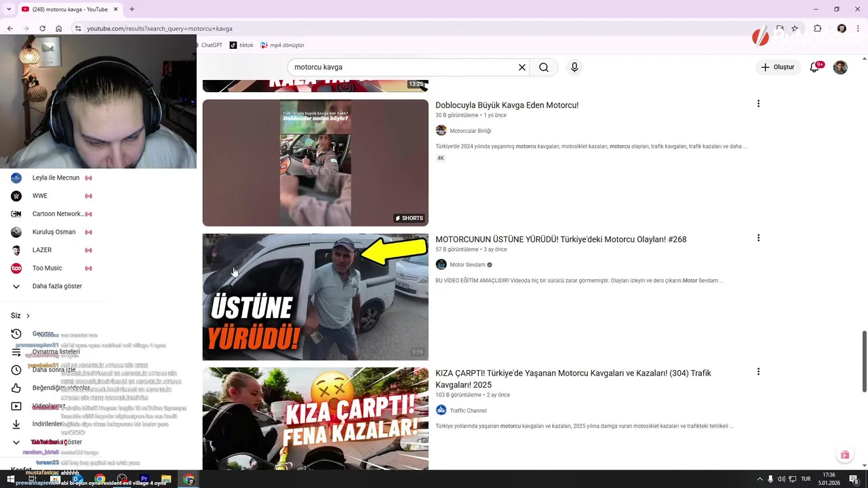Open Chrome's three-dot menu
868x488 pixels.
click(859, 28)
